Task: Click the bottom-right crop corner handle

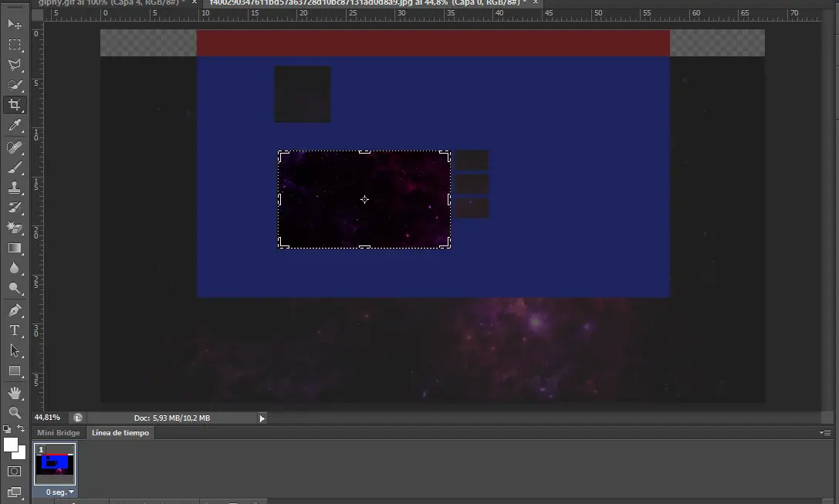Action: [x=445, y=243]
